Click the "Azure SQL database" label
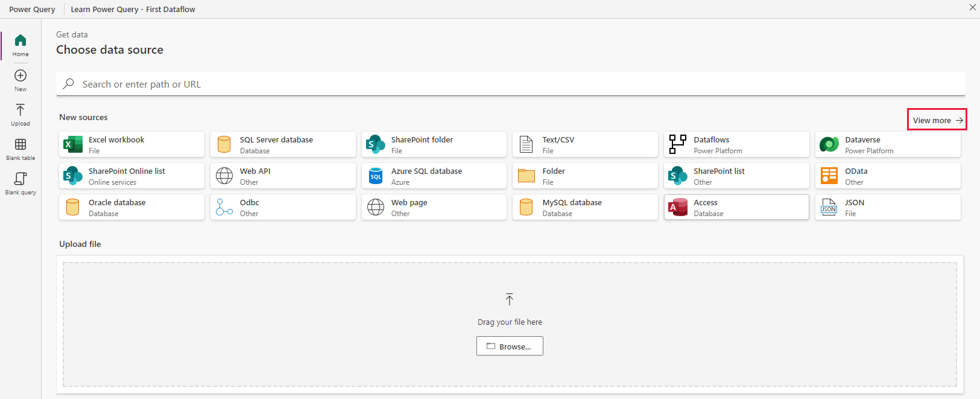The height and width of the screenshot is (399, 980). point(426,171)
